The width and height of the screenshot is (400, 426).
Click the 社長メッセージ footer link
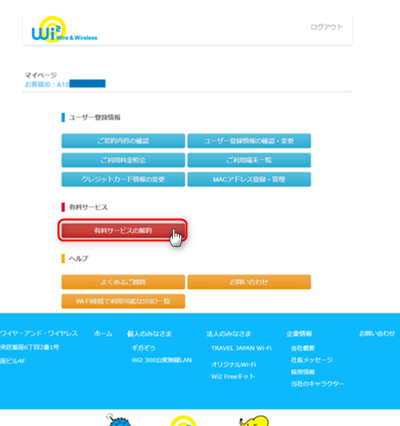(312, 360)
